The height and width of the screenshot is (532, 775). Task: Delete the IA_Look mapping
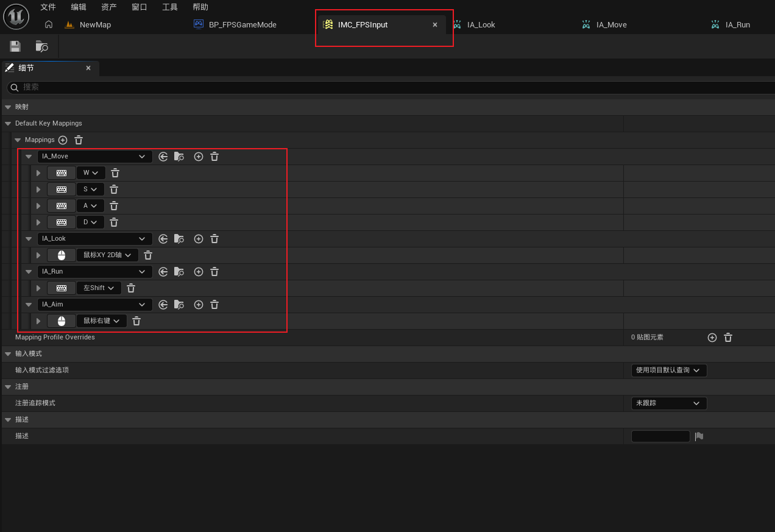click(214, 239)
